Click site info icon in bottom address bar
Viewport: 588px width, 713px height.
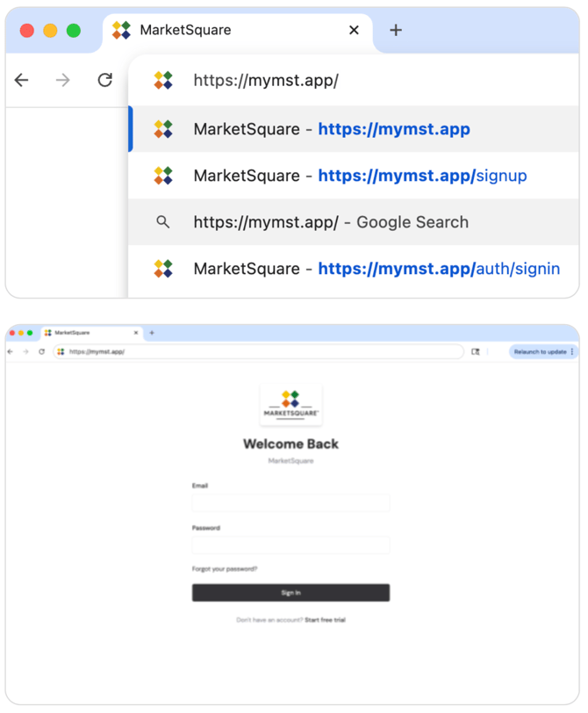(61, 351)
